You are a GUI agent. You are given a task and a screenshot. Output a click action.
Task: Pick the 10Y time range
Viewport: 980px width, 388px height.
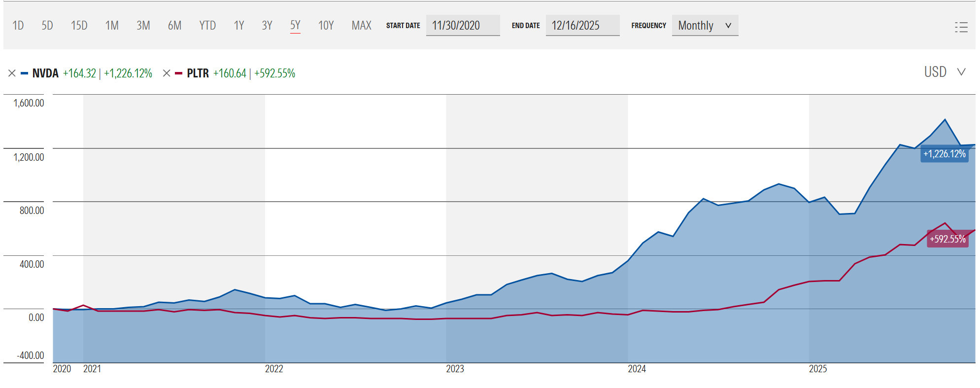326,26
